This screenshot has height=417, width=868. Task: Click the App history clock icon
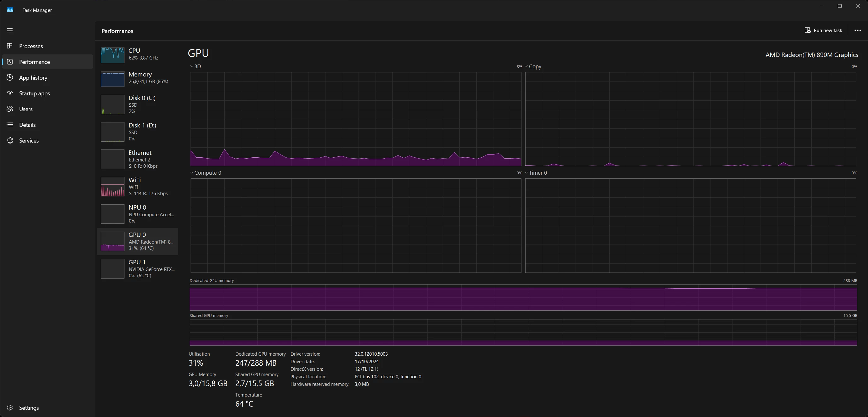[x=10, y=77]
